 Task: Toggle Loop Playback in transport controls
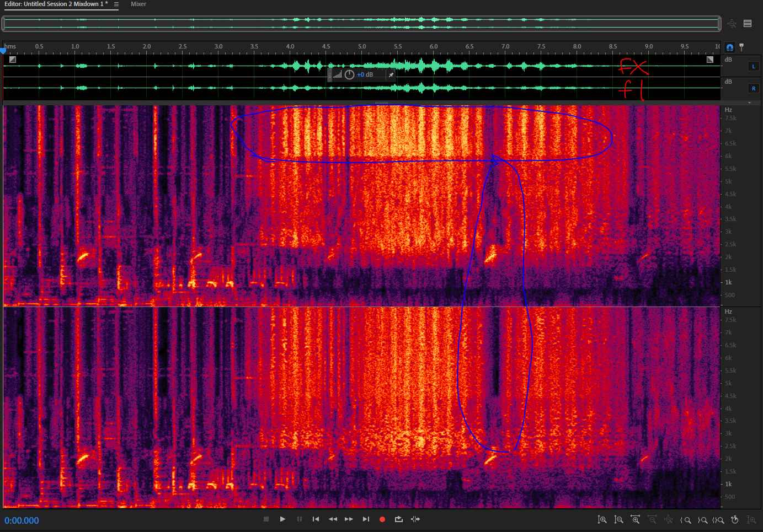(399, 519)
